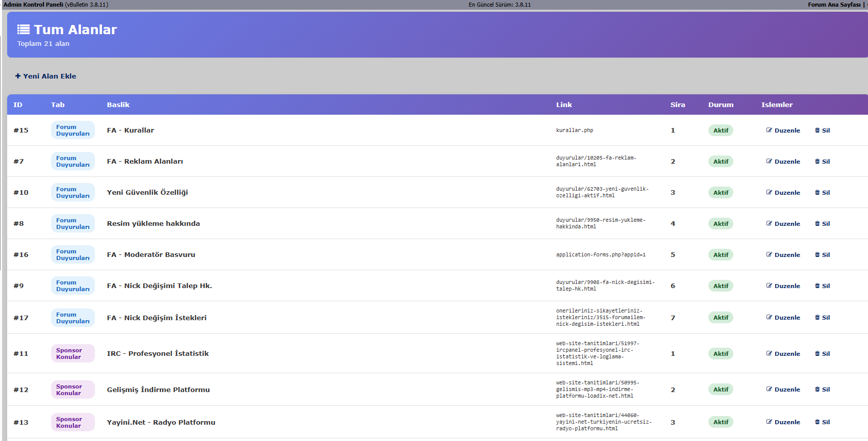The image size is (868, 441).
Task: Click the #9 ID cell
Action: pyautogui.click(x=18, y=286)
